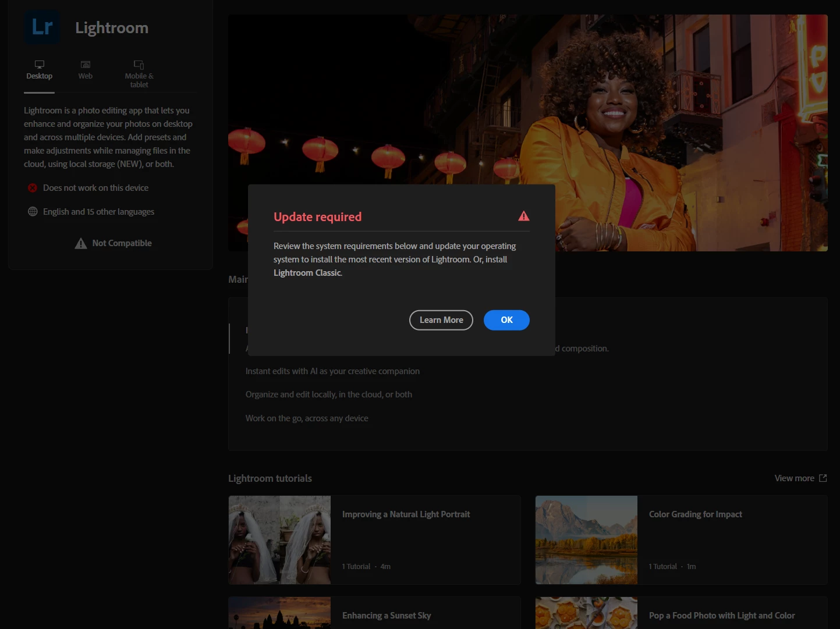Screen dimensions: 840x629
Task: Click the red warning triangle in dialog
Action: [524, 216]
